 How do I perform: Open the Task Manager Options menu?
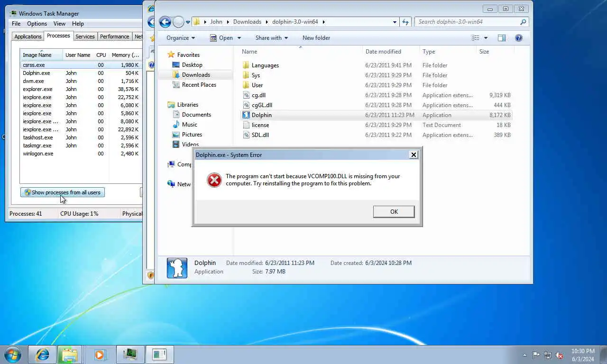click(x=37, y=24)
